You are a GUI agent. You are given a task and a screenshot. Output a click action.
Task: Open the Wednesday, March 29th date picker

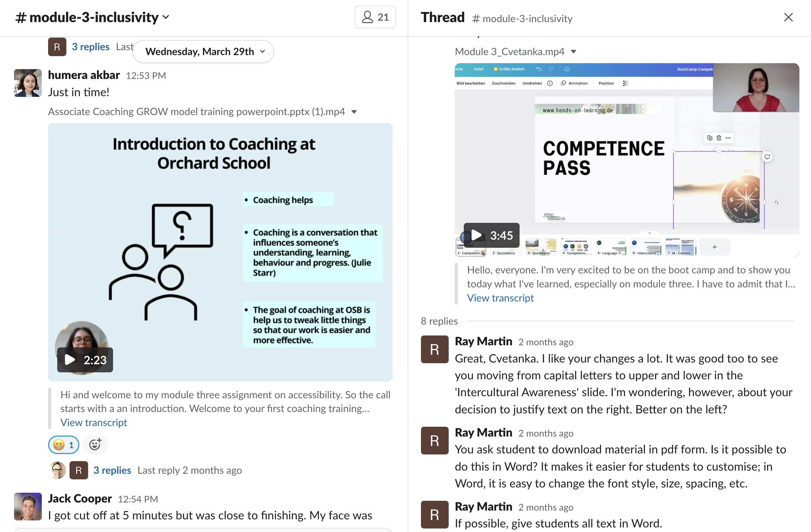(204, 52)
